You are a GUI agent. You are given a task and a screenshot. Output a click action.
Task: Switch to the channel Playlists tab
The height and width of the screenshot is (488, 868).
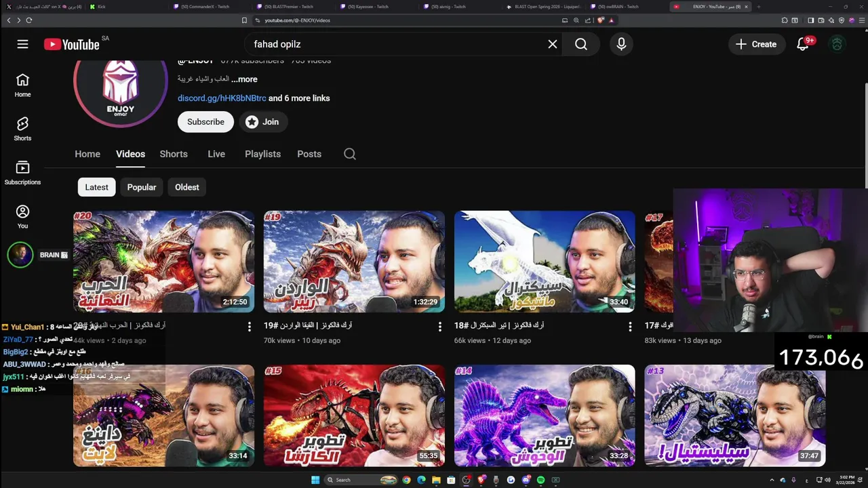(262, 154)
